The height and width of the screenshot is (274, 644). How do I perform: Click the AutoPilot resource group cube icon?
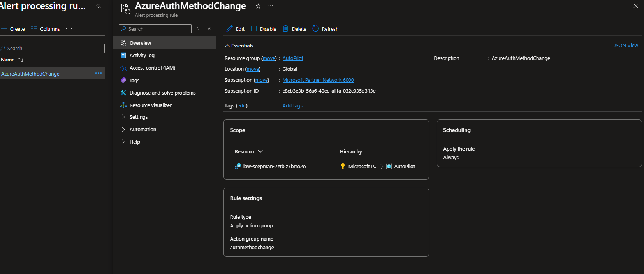389,166
